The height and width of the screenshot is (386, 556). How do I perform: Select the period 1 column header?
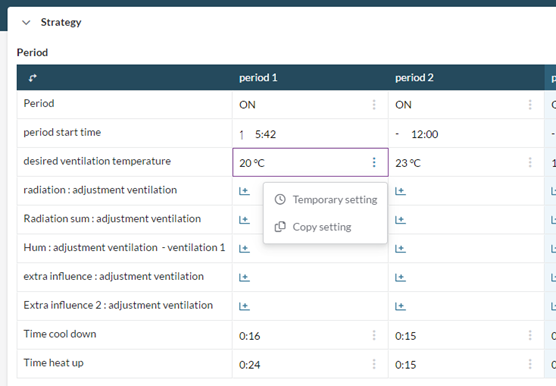tap(258, 78)
